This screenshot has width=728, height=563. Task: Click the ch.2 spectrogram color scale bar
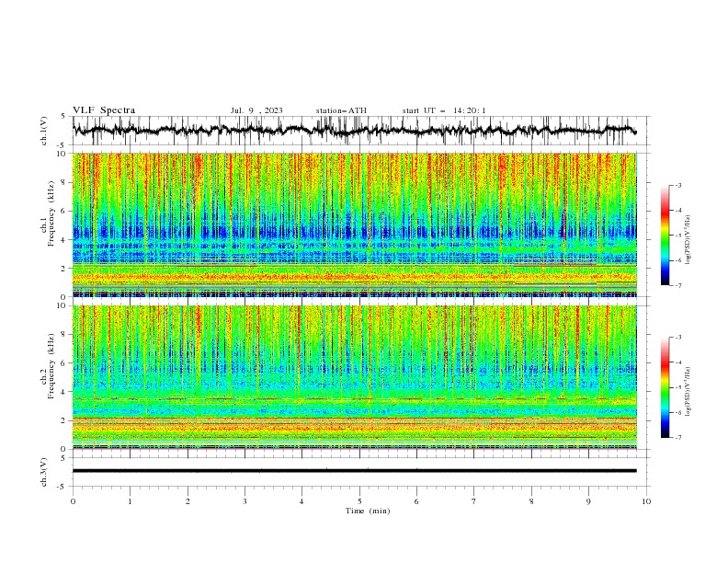[665, 387]
